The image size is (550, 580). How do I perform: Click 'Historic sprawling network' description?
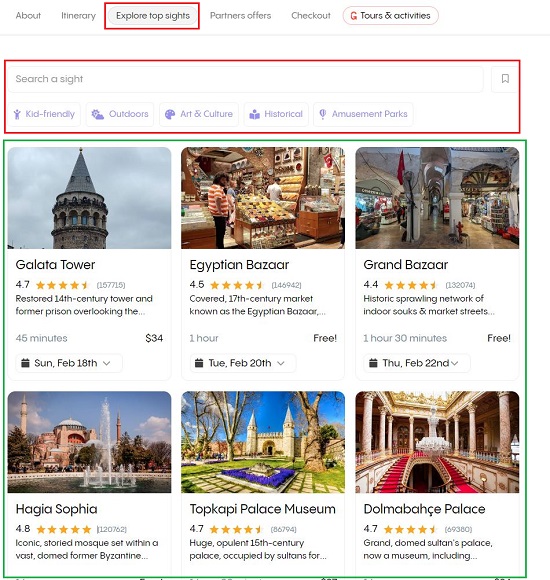click(x=429, y=305)
